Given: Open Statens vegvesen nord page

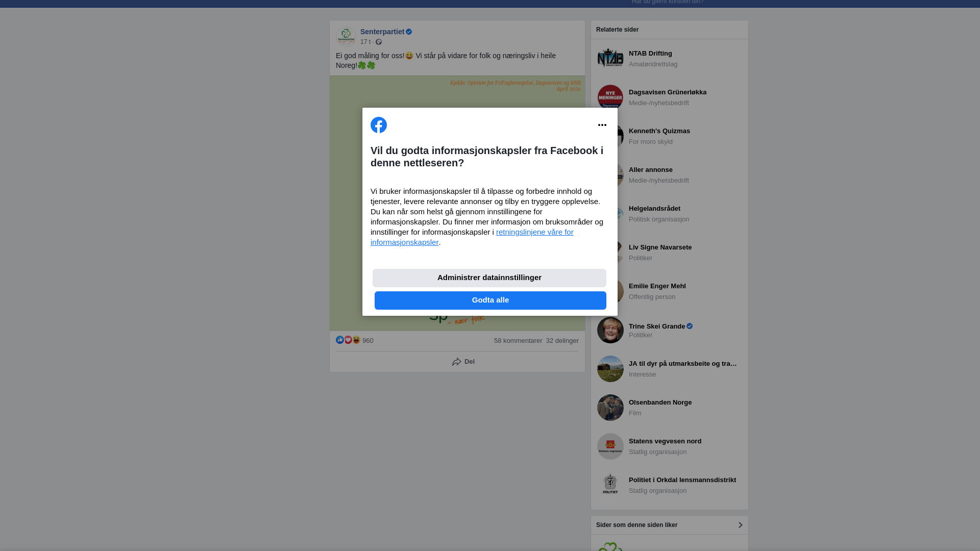Looking at the screenshot, I should tap(665, 441).
